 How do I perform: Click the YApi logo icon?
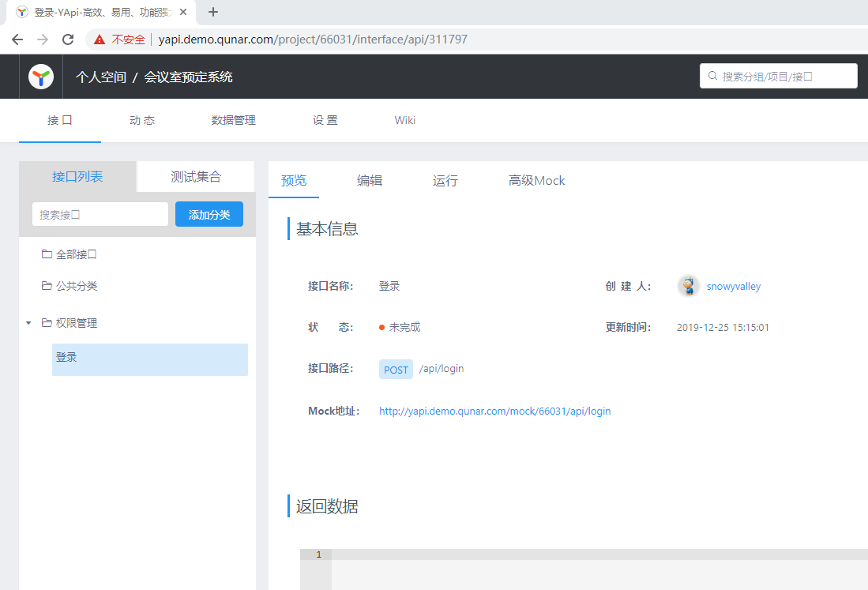tap(39, 76)
